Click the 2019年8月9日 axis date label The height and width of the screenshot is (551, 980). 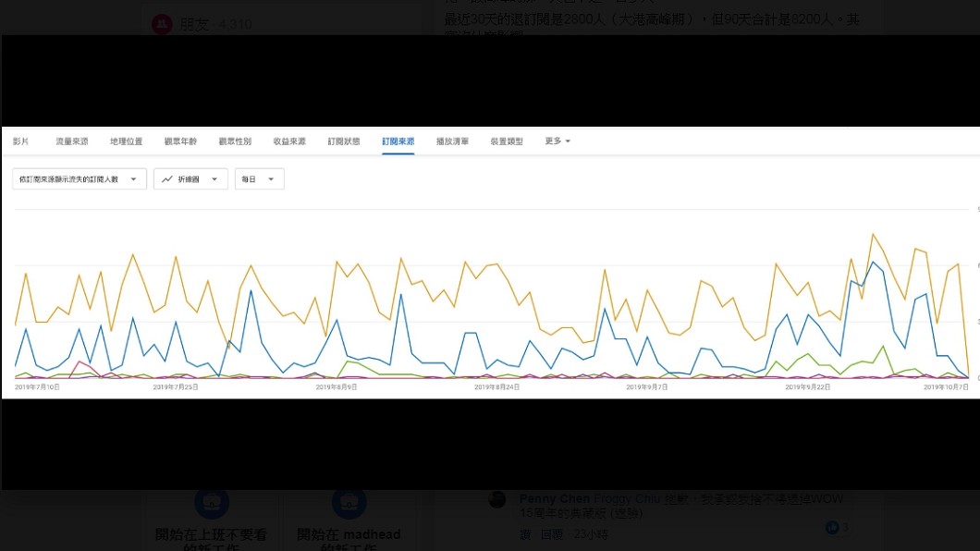click(x=337, y=387)
